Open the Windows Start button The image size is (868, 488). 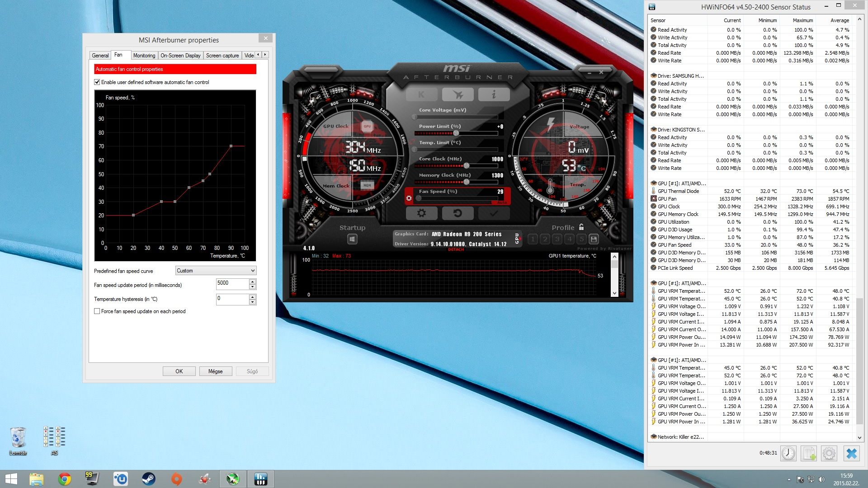(x=11, y=479)
